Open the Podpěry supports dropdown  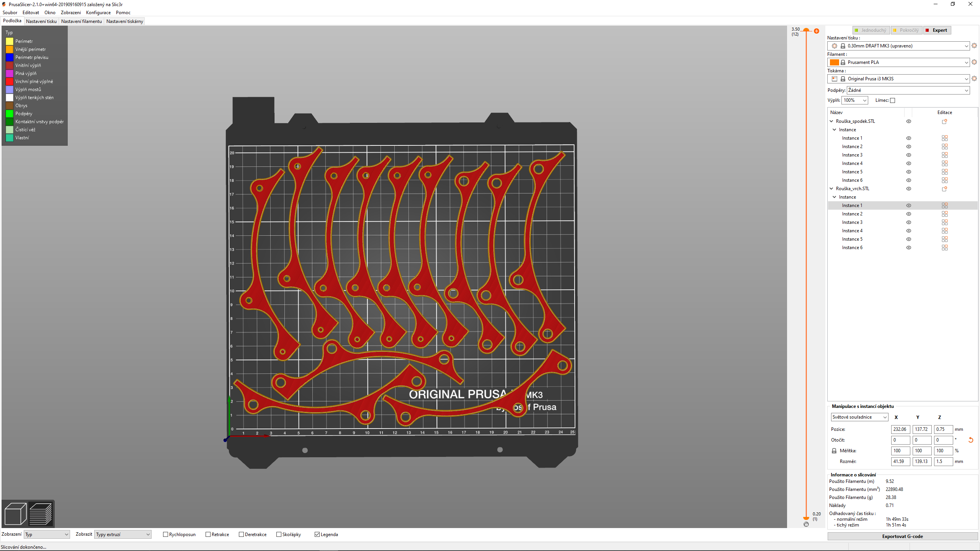click(x=908, y=90)
